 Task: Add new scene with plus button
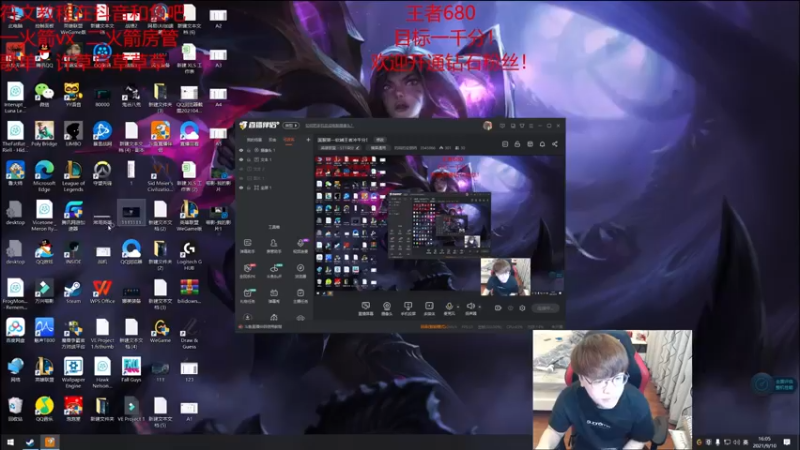[308, 140]
